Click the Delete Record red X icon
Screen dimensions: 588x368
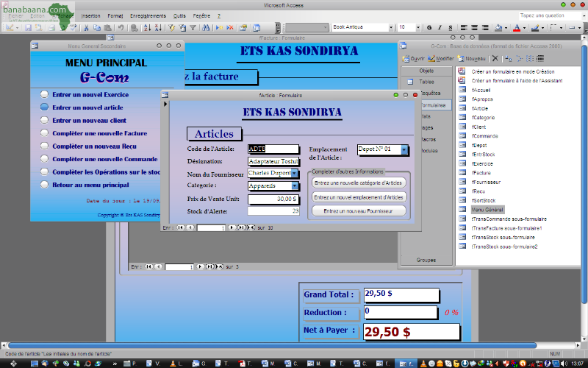230,27
